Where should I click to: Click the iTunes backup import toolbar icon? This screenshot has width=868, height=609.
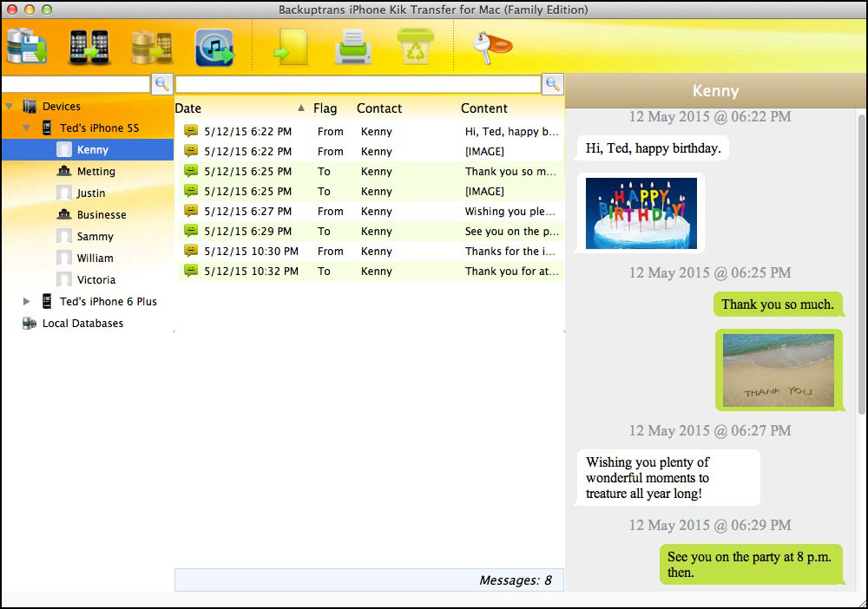(x=214, y=48)
